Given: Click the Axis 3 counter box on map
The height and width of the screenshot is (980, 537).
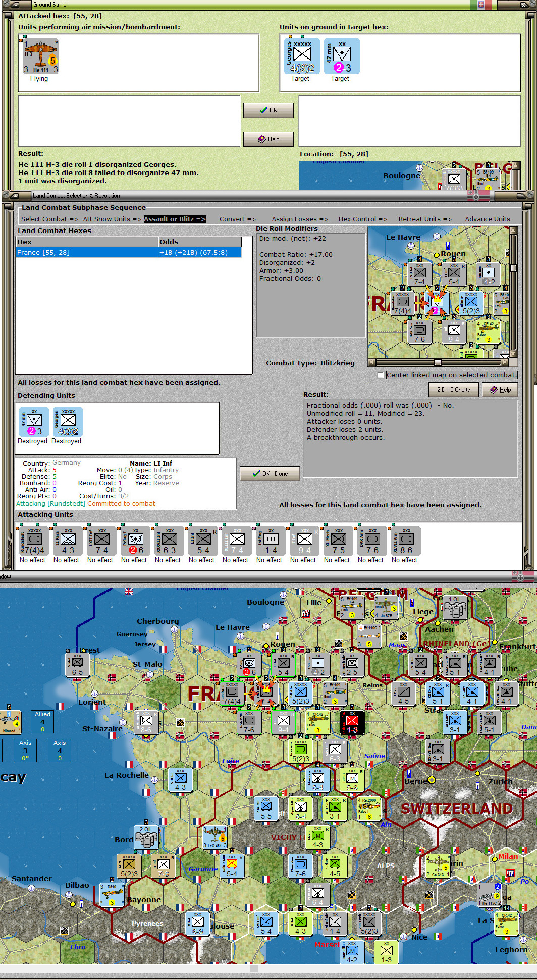Looking at the screenshot, I should 25,750.
